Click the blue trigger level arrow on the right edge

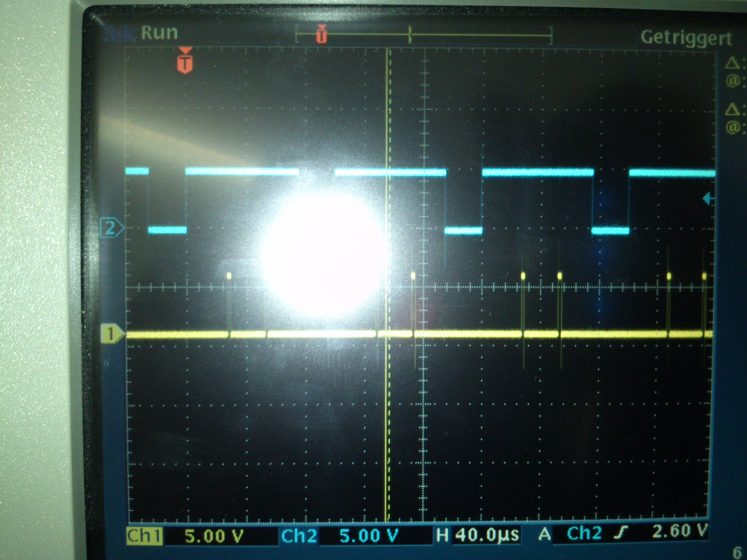[708, 199]
